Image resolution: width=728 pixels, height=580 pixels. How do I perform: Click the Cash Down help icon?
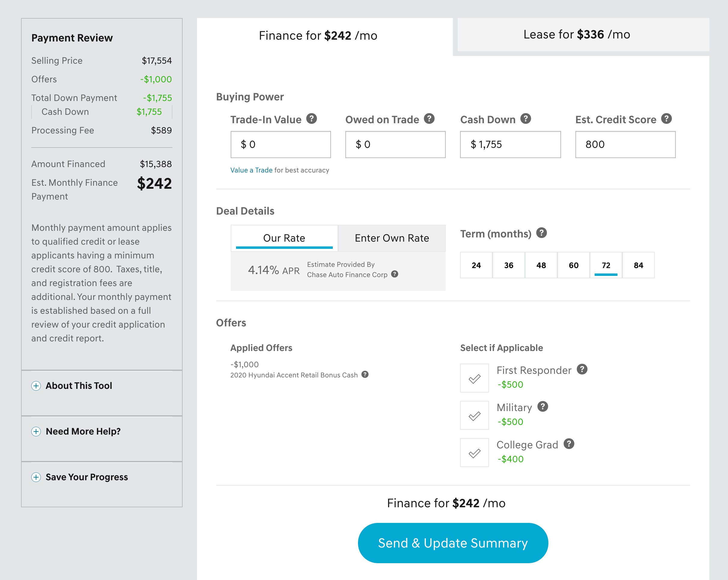tap(525, 119)
